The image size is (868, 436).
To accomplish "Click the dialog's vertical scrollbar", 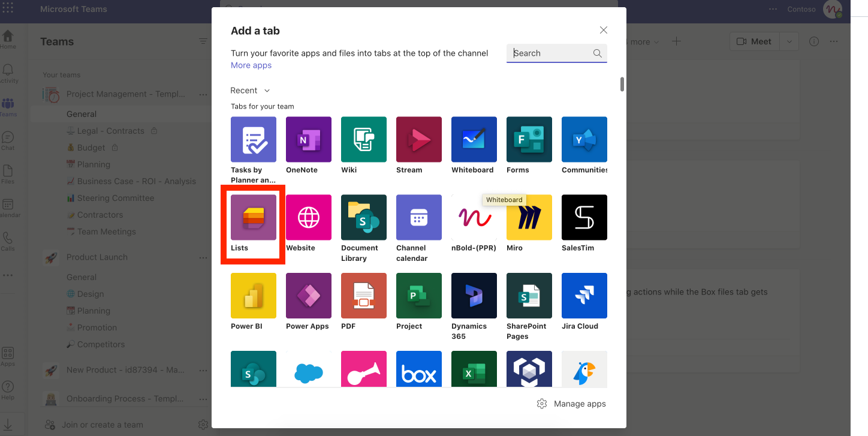I will pos(622,85).
